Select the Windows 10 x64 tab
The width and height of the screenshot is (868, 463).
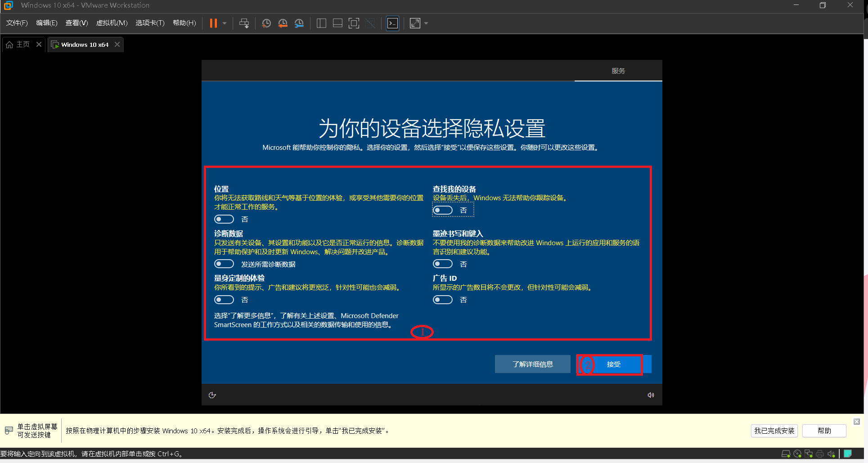(85, 45)
